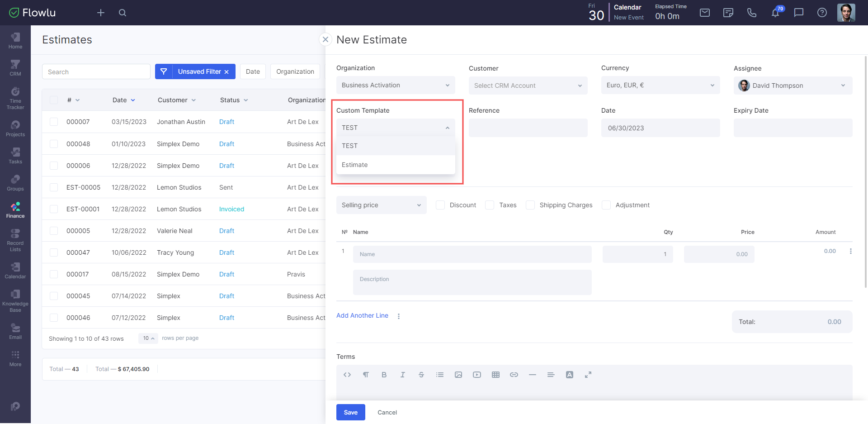The height and width of the screenshot is (424, 868).
Task: Open the Time Tracker module
Action: (x=15, y=98)
